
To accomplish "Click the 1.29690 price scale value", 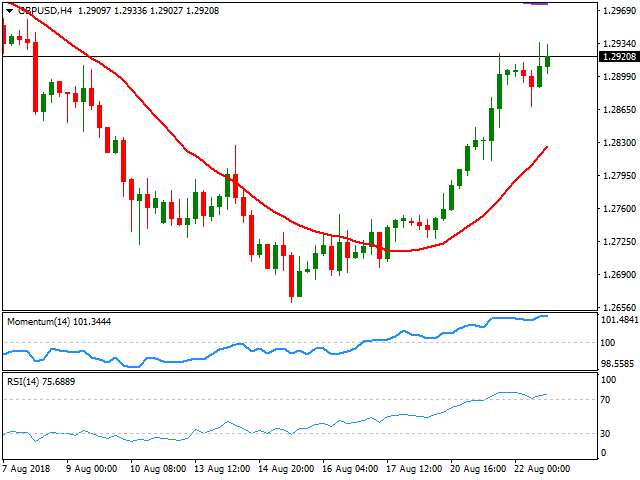I will (620, 11).
